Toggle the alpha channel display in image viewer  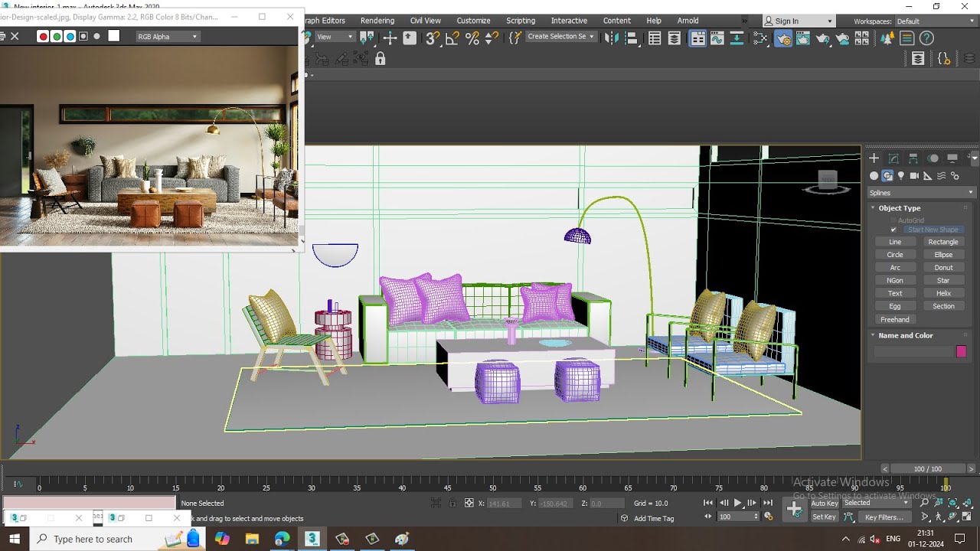coord(83,36)
